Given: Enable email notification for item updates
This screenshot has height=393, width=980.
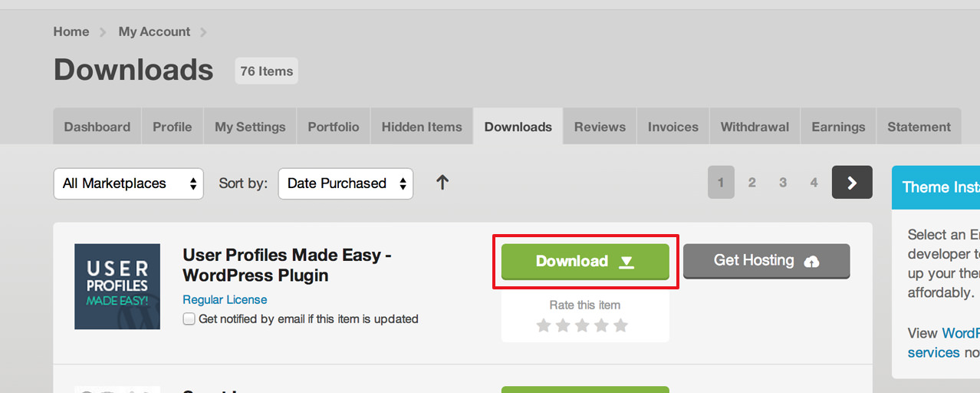Looking at the screenshot, I should click(189, 319).
